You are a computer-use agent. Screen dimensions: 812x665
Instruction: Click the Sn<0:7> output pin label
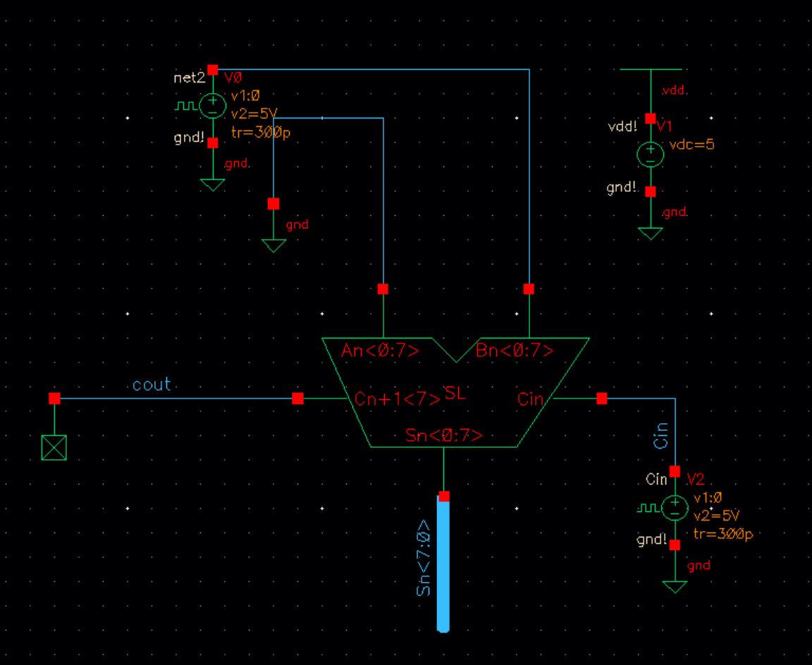(x=444, y=436)
